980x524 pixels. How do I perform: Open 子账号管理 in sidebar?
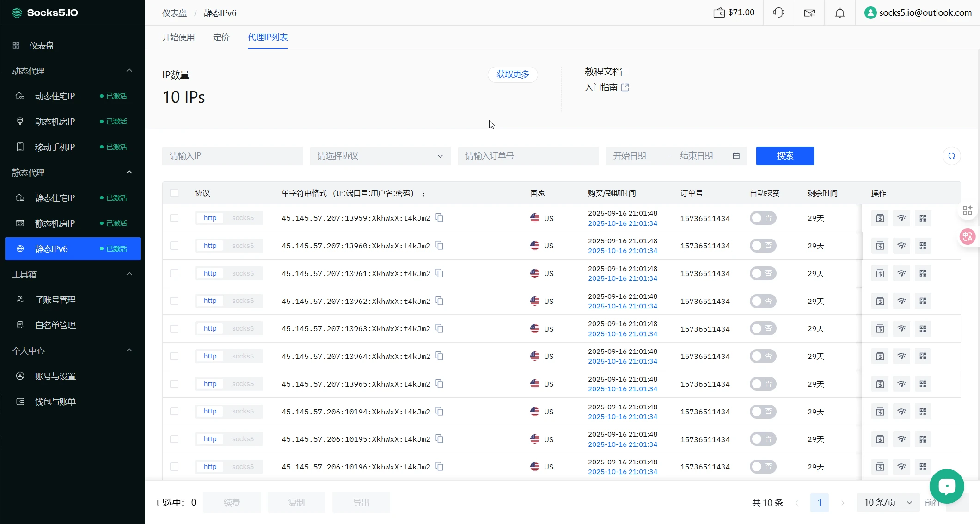[73, 300]
